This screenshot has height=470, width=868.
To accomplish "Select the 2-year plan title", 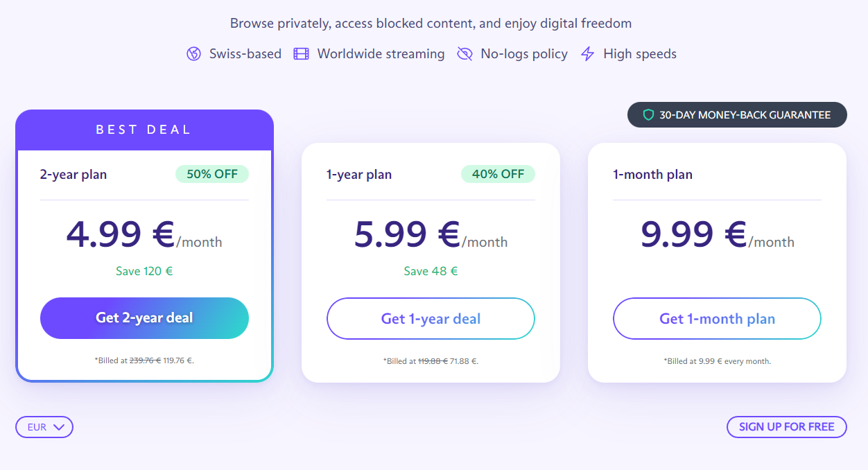I will 73,175.
